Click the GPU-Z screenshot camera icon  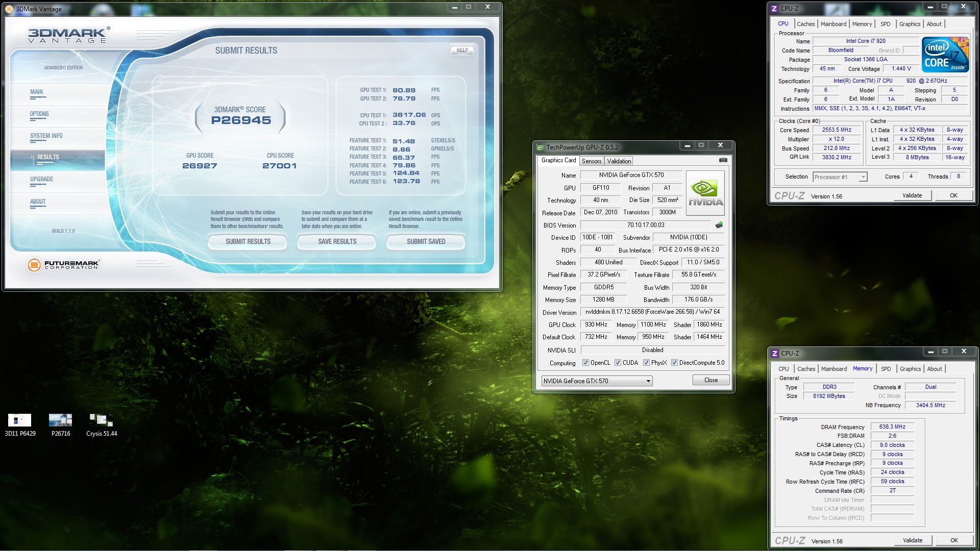point(723,160)
